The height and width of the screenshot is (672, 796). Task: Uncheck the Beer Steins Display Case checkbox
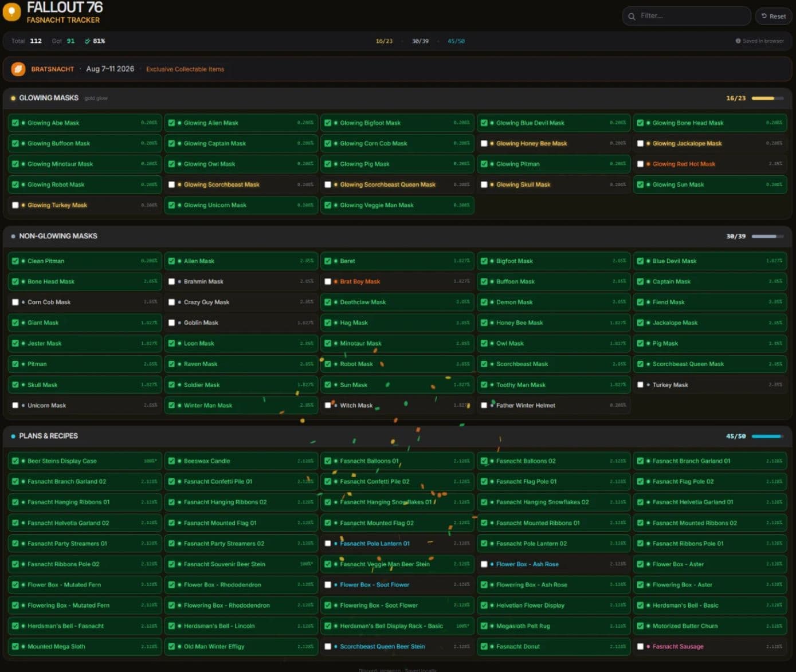click(15, 461)
